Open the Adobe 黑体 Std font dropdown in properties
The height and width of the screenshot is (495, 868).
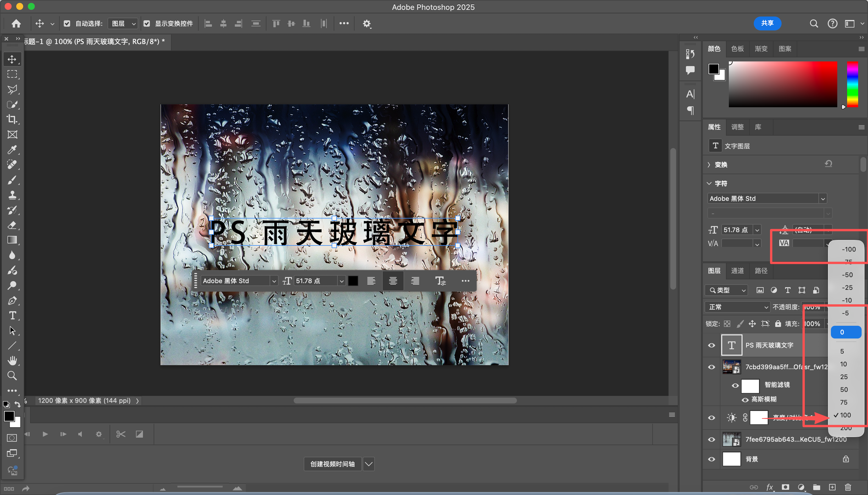pyautogui.click(x=822, y=199)
